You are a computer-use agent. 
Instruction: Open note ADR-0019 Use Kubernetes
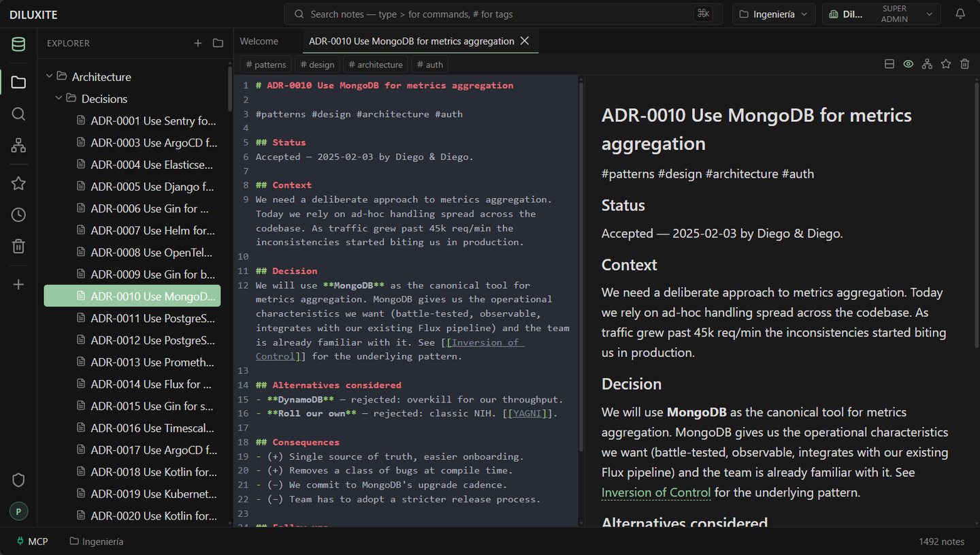pyautogui.click(x=132, y=493)
